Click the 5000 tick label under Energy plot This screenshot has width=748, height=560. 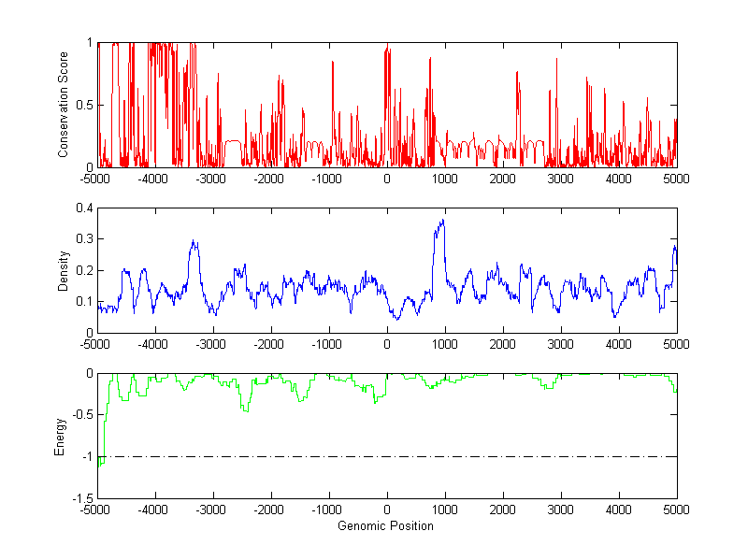tap(675, 510)
